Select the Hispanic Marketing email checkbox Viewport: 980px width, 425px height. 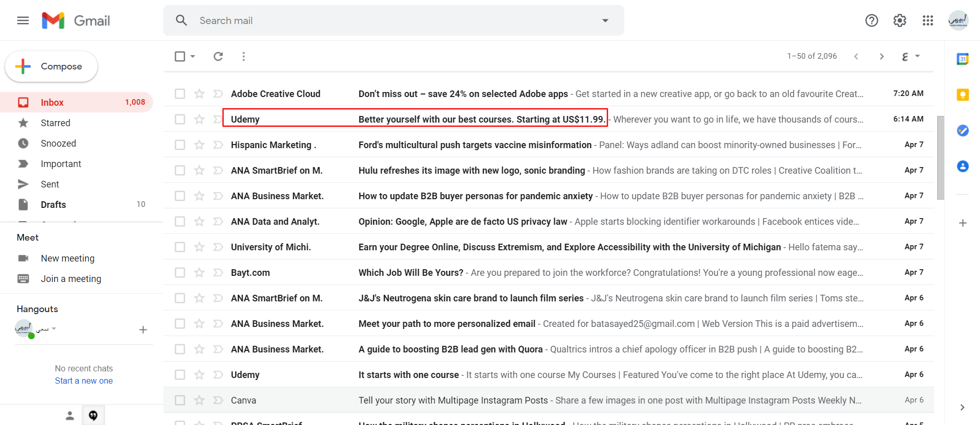click(x=180, y=145)
